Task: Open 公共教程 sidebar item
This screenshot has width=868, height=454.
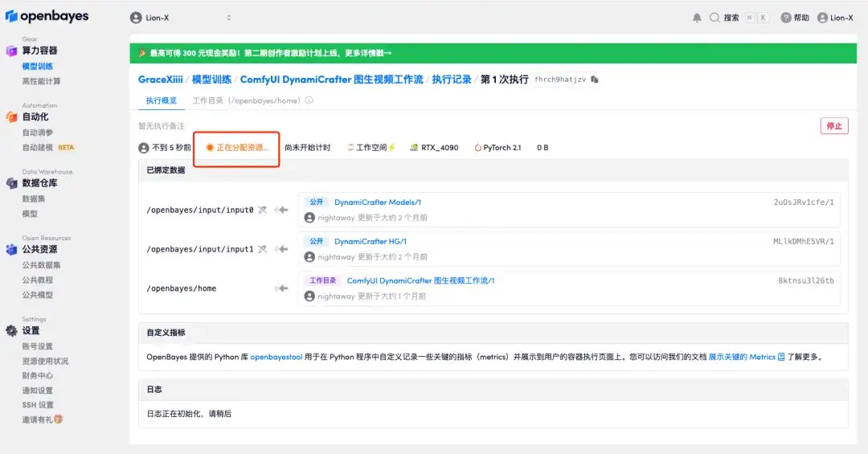Action: (38, 280)
